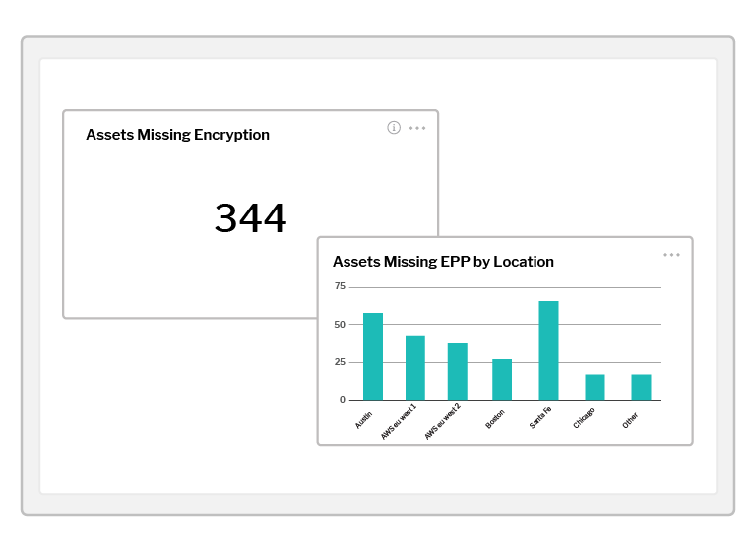Open the Assets Missing EPP card options menu
756x539 pixels.
(x=671, y=255)
